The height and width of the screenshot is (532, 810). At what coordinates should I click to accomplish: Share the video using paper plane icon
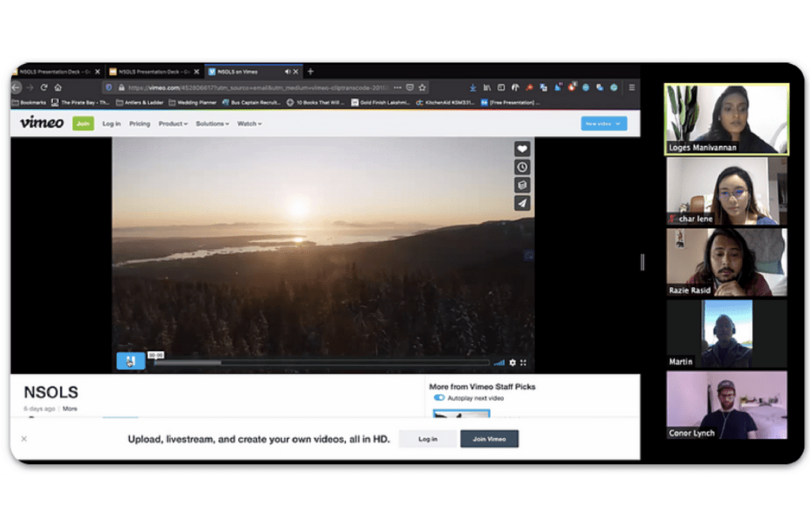click(521, 203)
